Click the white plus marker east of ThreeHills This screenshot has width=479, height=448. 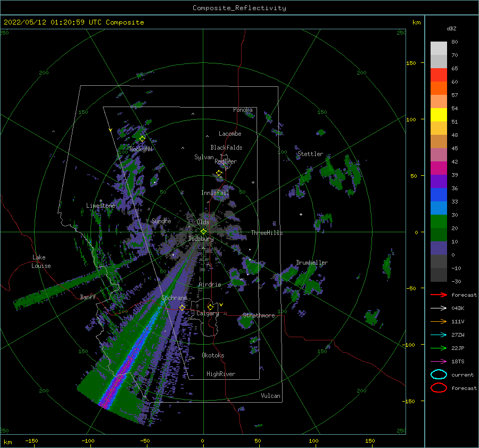tap(301, 214)
